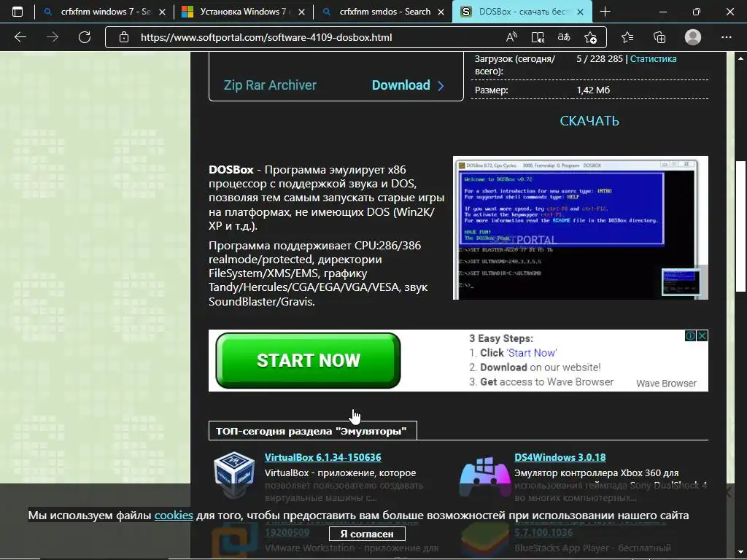Click the VirtualBox cube icon

[x=234, y=474]
